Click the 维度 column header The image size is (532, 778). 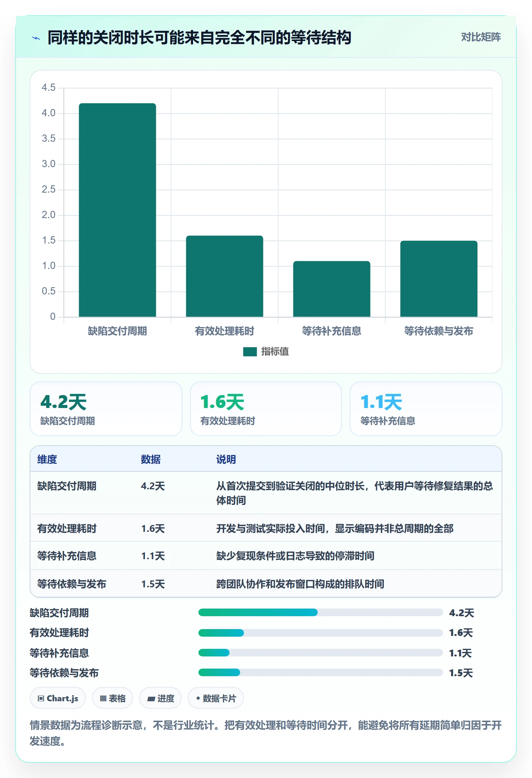click(x=47, y=459)
